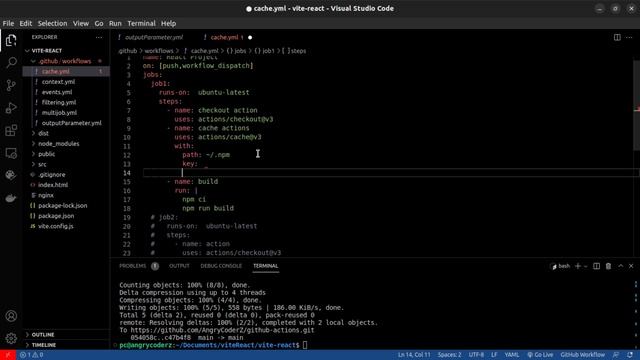Collapse the VITE-REACT root folder

tap(47, 51)
